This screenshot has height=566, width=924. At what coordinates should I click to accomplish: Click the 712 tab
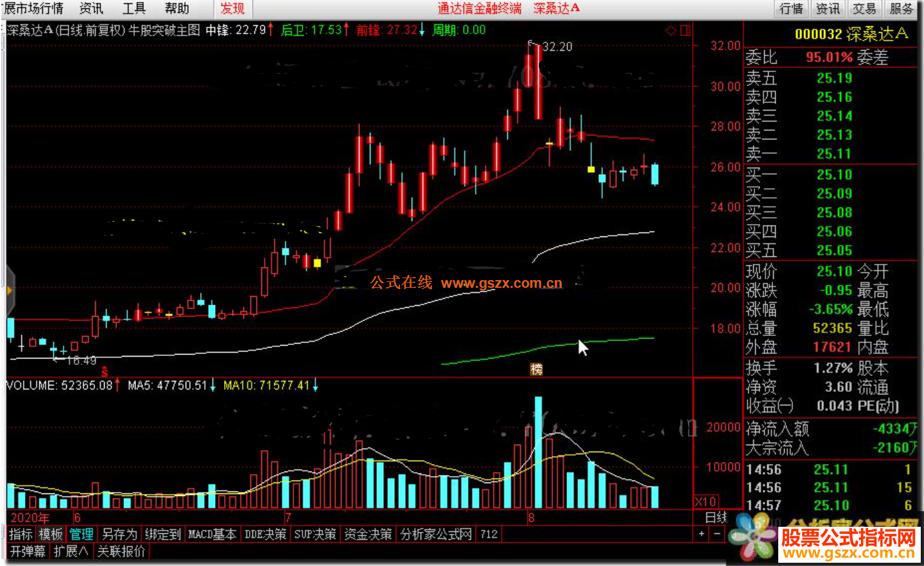(x=489, y=534)
